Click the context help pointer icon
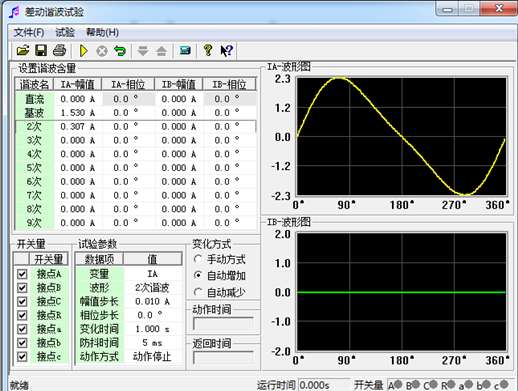Viewport: 518px width, 391px height. [x=227, y=51]
